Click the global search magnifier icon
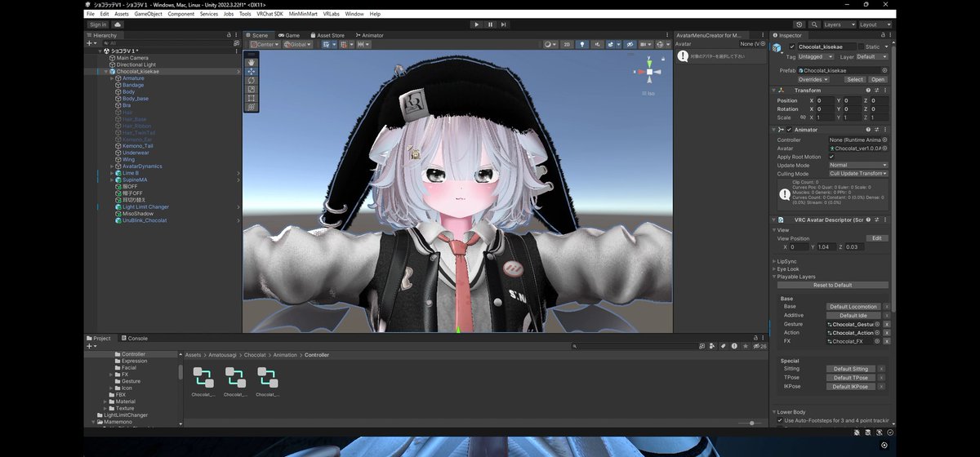Screen dimensions: 980x457 pos(813,24)
